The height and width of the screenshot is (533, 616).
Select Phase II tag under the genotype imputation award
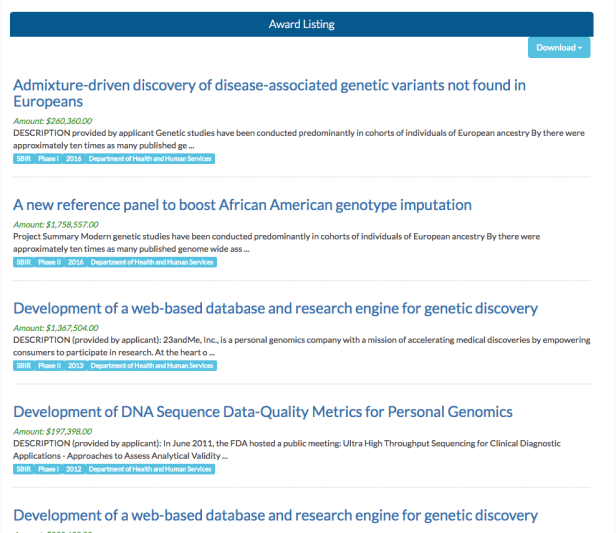[50, 262]
